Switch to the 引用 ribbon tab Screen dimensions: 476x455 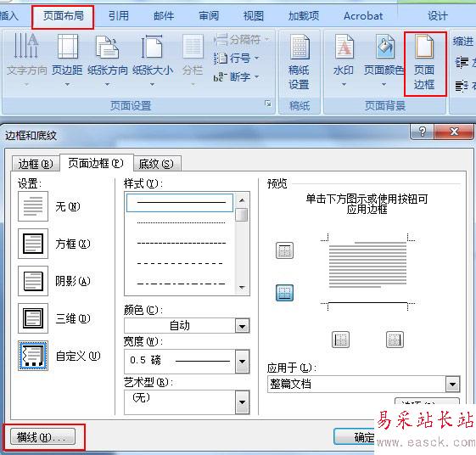pos(119,16)
